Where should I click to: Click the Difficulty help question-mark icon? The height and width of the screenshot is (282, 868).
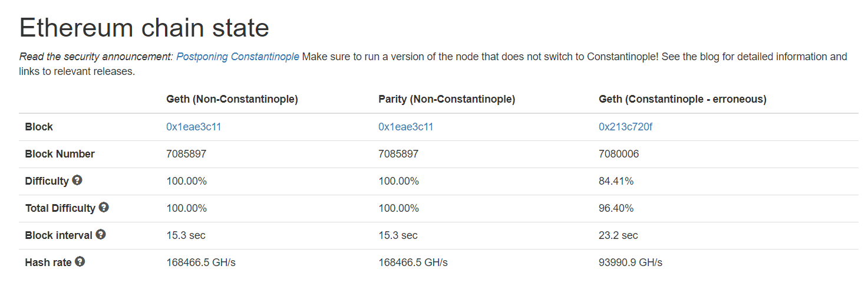point(77,181)
